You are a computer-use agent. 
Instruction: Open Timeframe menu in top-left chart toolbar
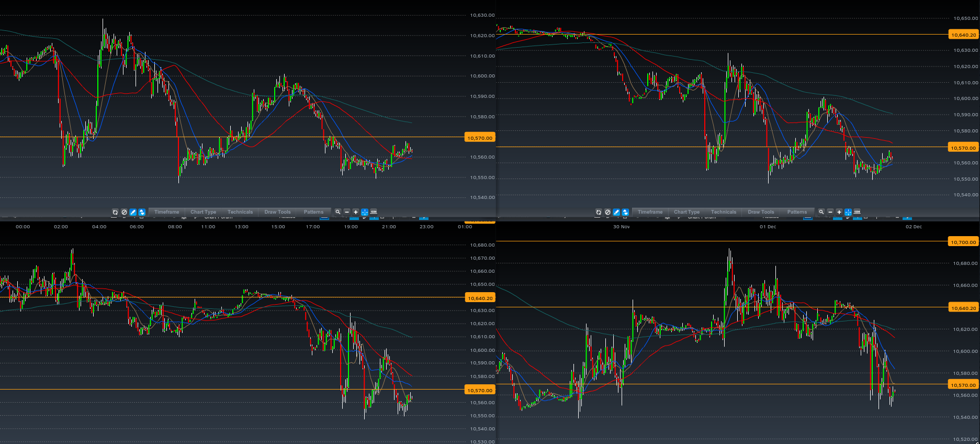pos(167,212)
